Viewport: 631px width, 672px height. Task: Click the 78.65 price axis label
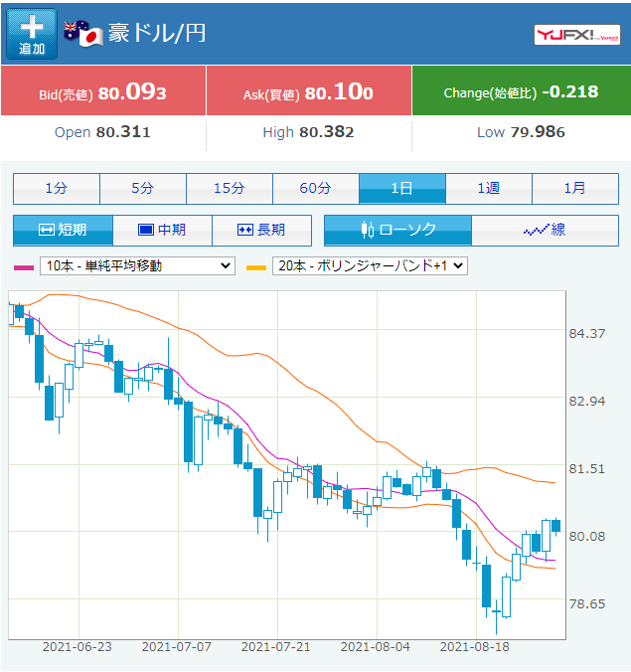click(587, 603)
